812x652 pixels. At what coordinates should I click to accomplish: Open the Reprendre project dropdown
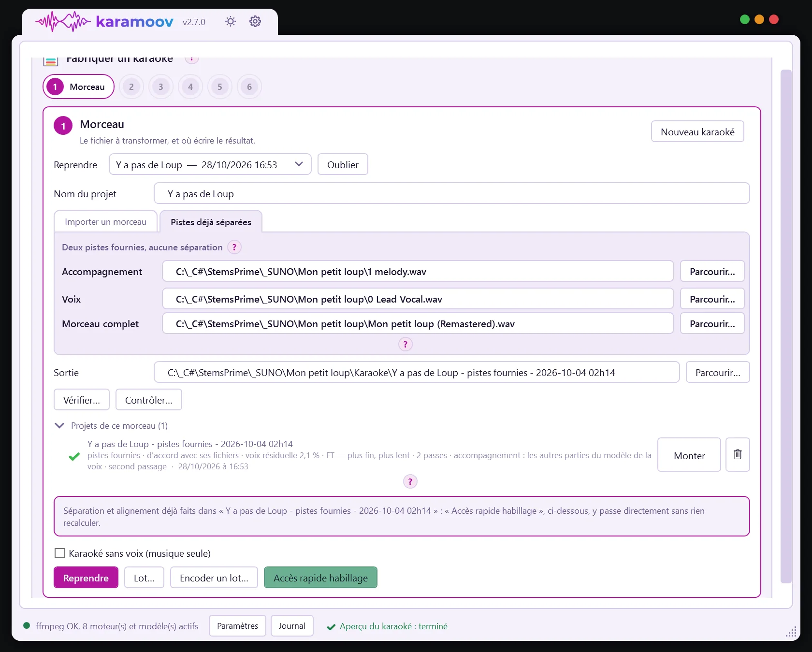point(210,164)
